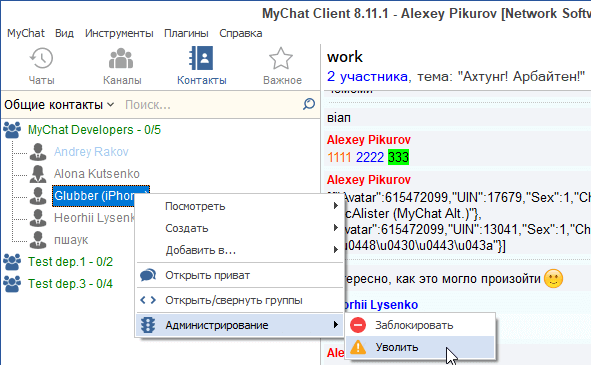Click the smiley emoji in chat
Viewport: 591px width, 365px height.
(x=553, y=279)
